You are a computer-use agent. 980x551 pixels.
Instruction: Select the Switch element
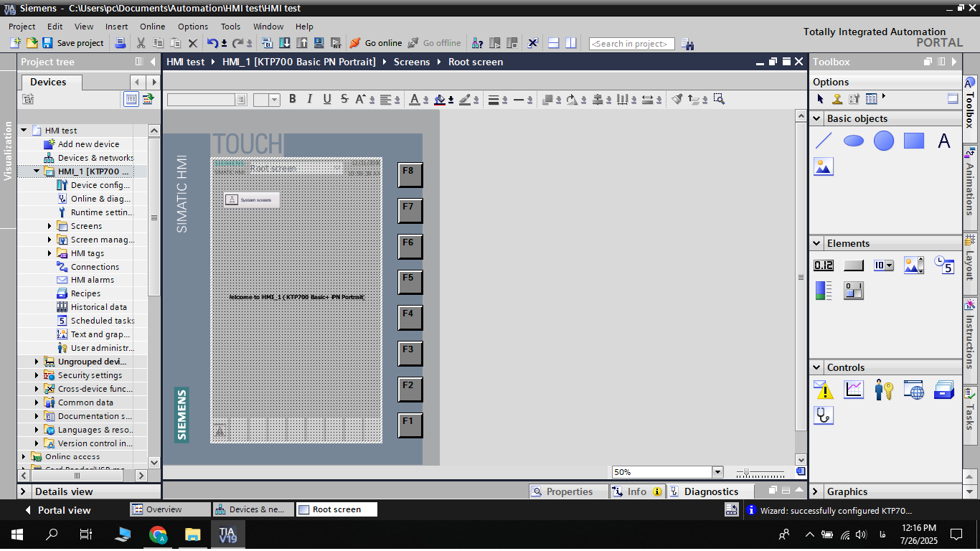pyautogui.click(x=854, y=291)
